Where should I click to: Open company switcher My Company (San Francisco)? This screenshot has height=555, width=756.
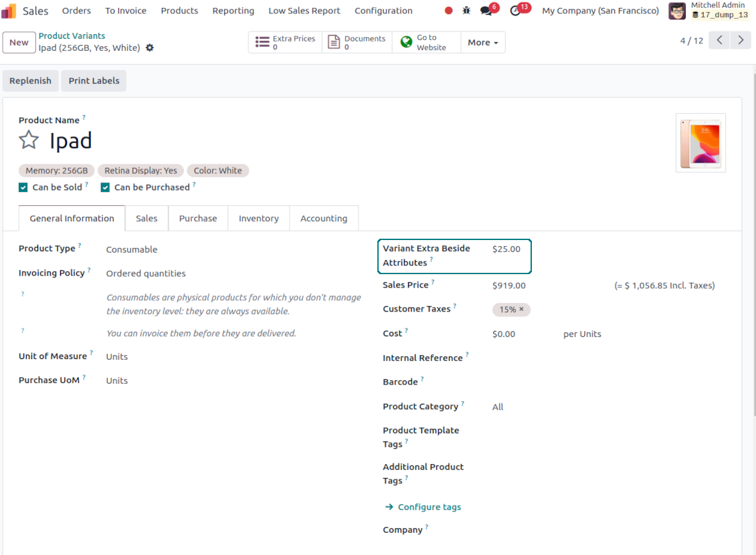click(600, 11)
